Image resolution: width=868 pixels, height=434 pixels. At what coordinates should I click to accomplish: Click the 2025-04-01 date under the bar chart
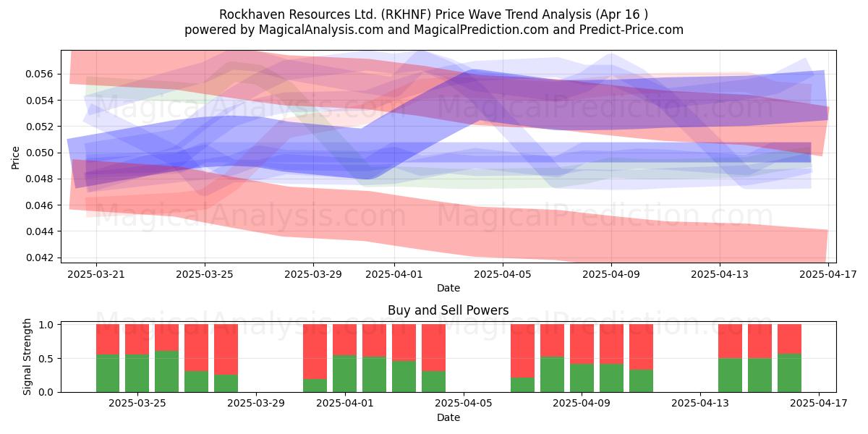[x=345, y=404]
